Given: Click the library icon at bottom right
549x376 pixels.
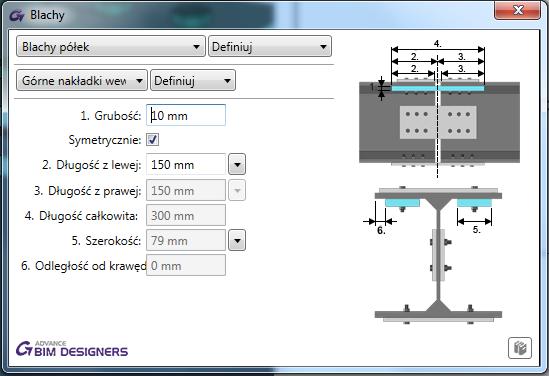Looking at the screenshot, I should 520,348.
